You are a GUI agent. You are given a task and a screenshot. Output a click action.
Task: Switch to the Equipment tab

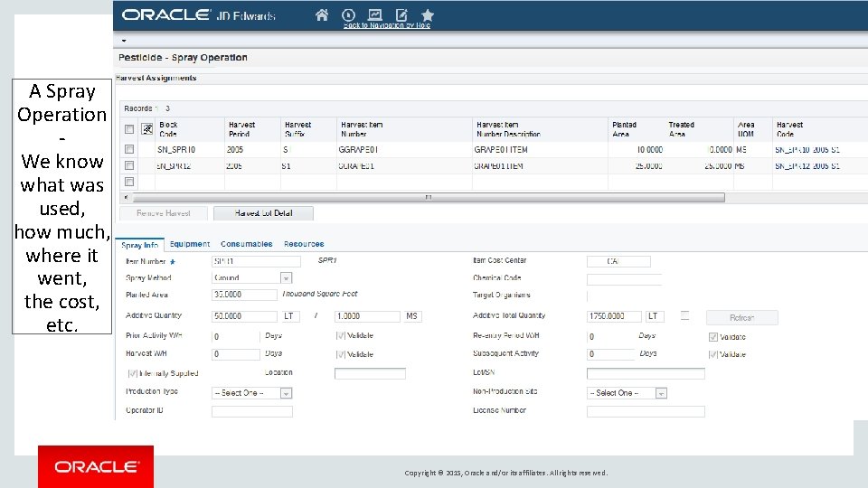pyautogui.click(x=190, y=244)
